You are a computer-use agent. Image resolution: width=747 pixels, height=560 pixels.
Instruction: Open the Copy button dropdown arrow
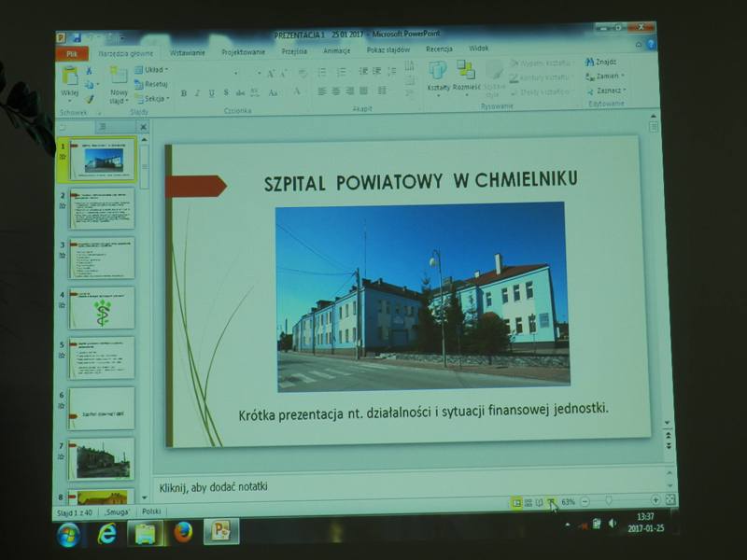pos(98,85)
